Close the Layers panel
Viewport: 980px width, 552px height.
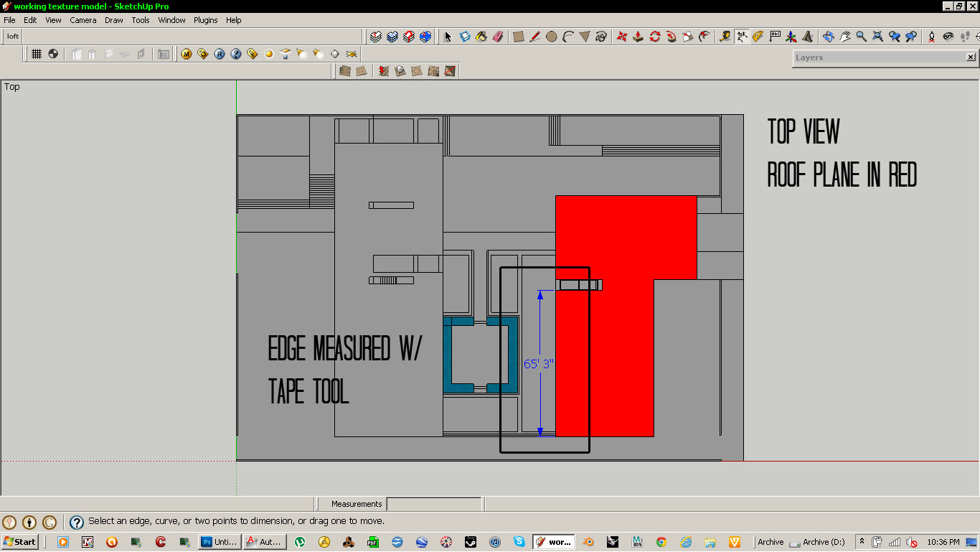pos(971,57)
